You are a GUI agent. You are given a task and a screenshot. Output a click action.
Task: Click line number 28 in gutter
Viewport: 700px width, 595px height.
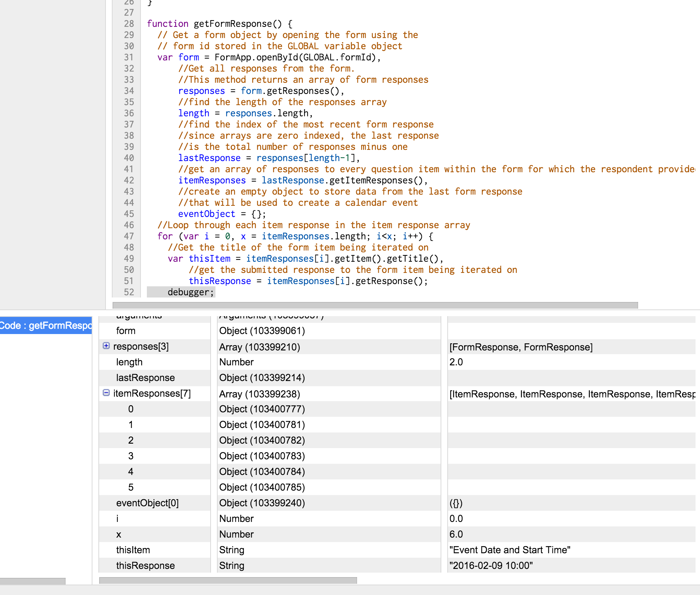pos(129,23)
